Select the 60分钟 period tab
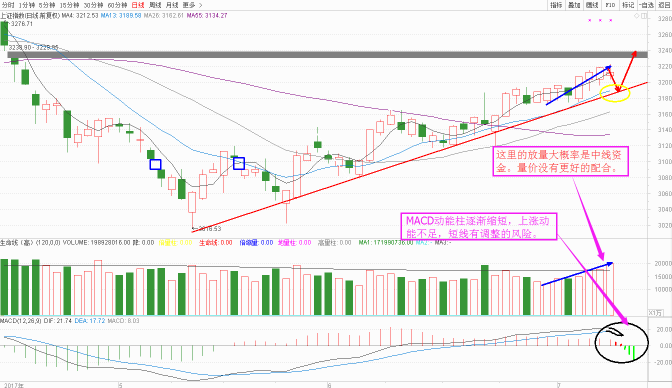This screenshot has height=388, width=672. [117, 5]
